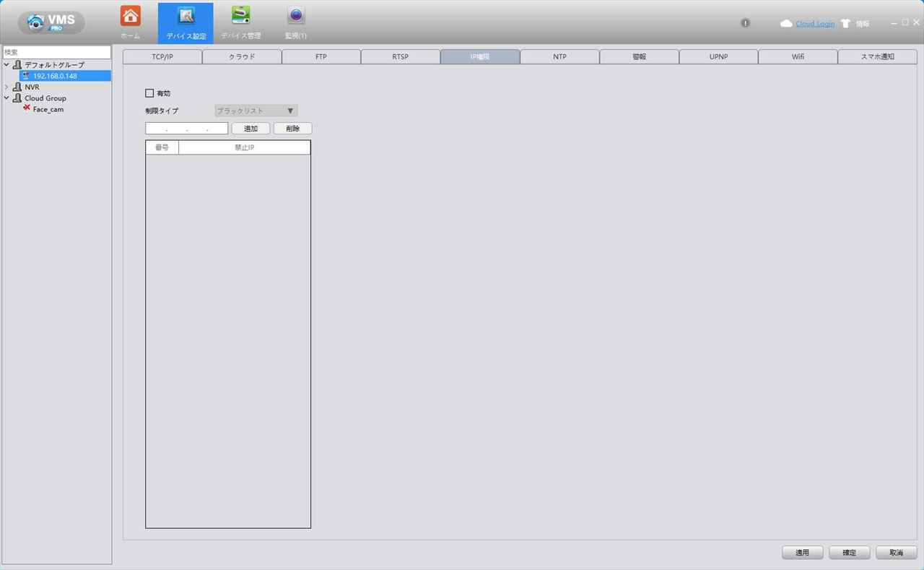Screen dimensions: 924x570
Task: Select the デフォルトグループ tree item
Action: [54, 65]
